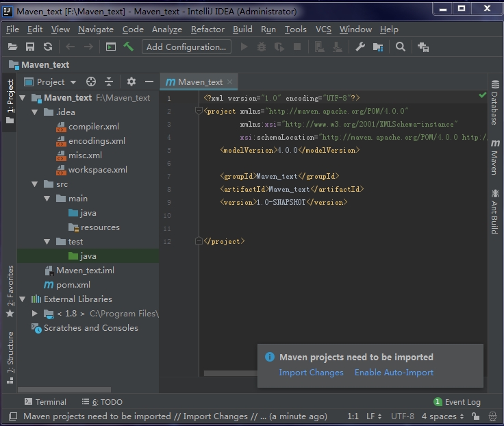Click Maven_text breadcrumb in navigation bar

pyautogui.click(x=39, y=65)
